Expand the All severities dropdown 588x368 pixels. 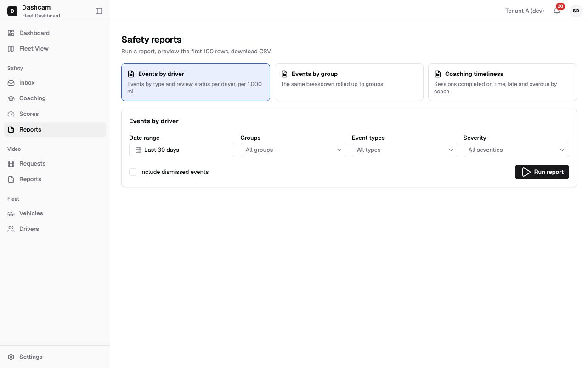[x=516, y=150]
